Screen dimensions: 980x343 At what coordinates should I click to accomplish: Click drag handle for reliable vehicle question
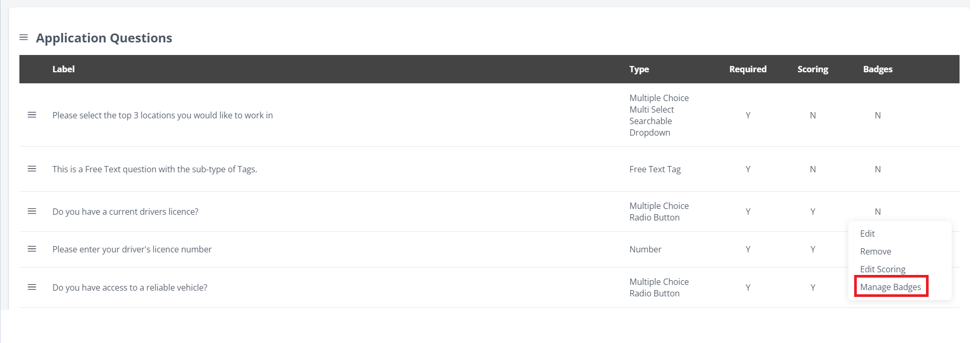[x=32, y=287]
